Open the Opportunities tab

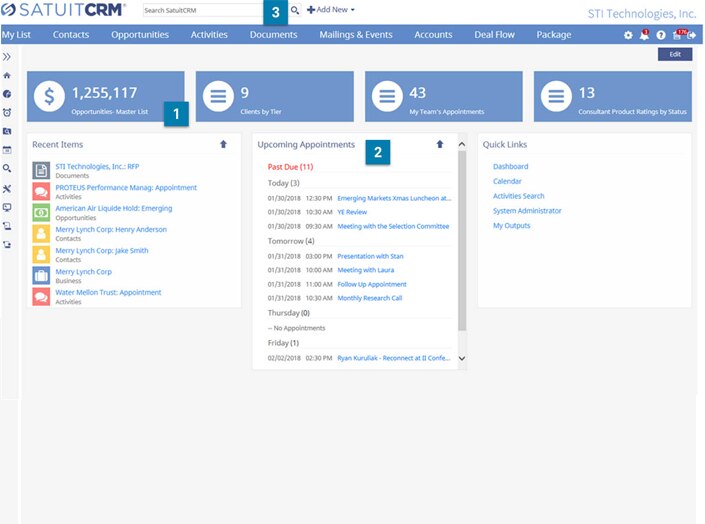pyautogui.click(x=140, y=35)
